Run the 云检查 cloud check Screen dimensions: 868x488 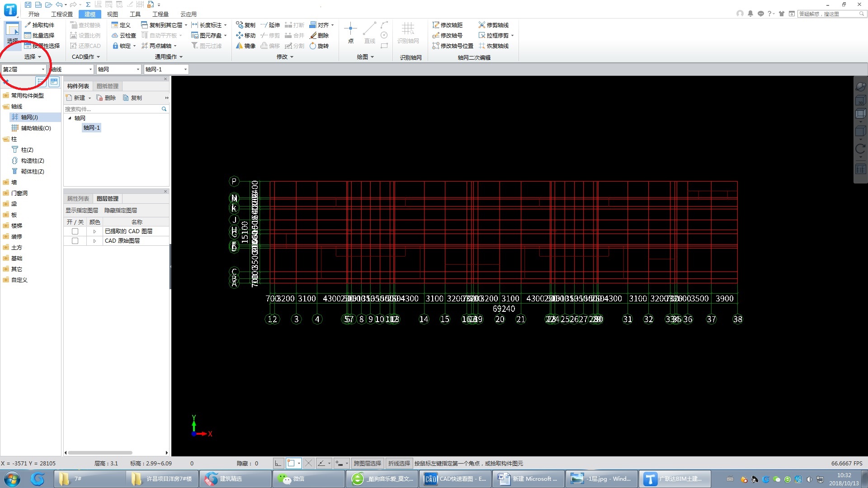[124, 35]
